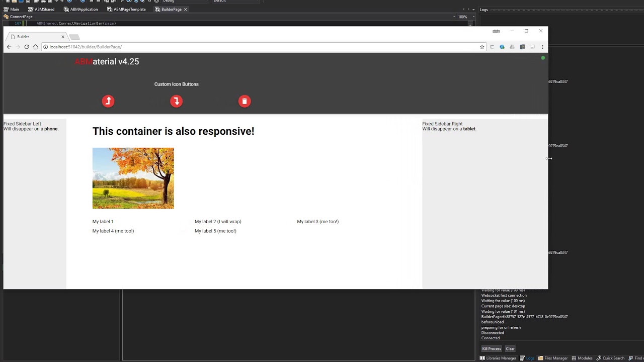The width and height of the screenshot is (644, 362).
Task: Click the Google Drive extension icon
Action: pos(512,47)
